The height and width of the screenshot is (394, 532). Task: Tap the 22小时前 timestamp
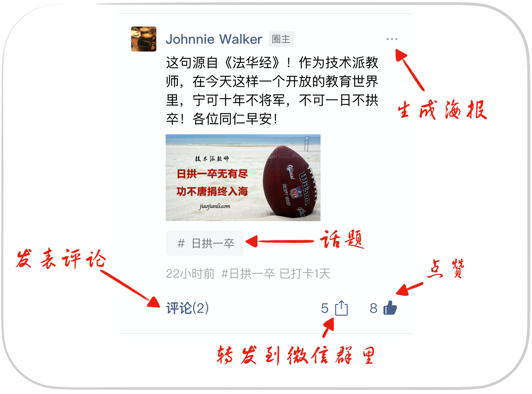pyautogui.click(x=190, y=274)
